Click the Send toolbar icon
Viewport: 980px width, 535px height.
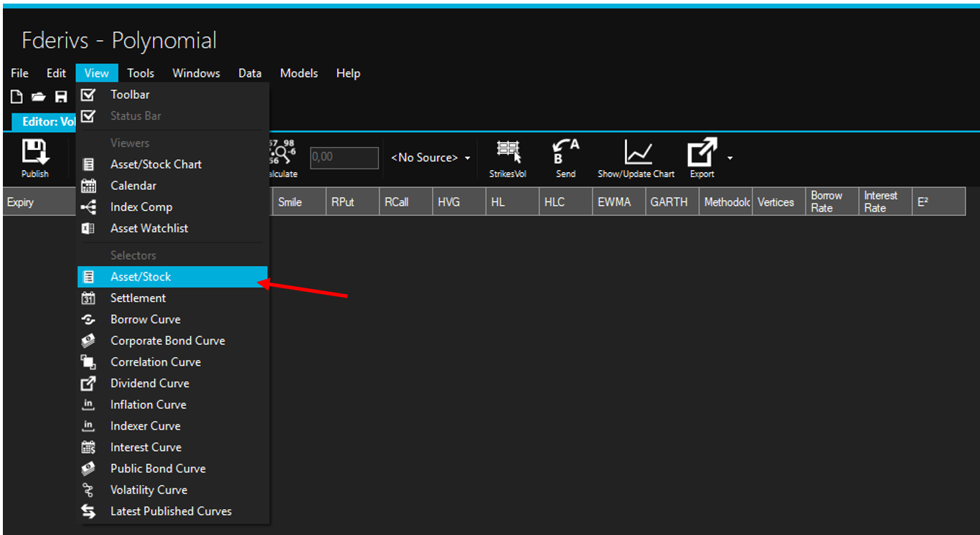[x=565, y=151]
